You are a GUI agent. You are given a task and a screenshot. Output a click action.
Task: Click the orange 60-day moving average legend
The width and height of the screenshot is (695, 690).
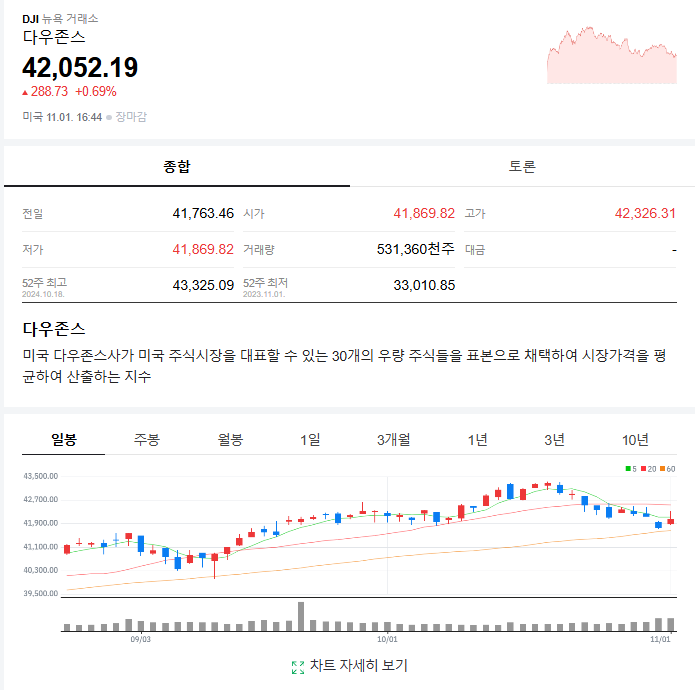[666, 468]
